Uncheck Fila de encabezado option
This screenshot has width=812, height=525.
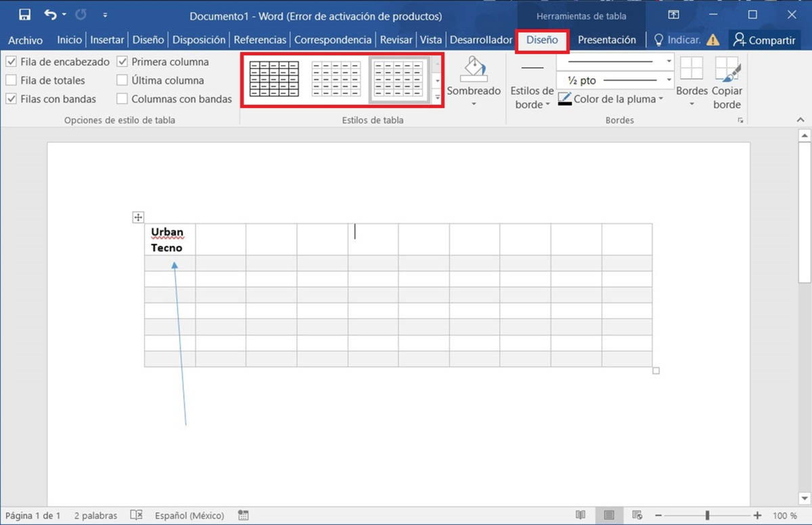point(12,61)
